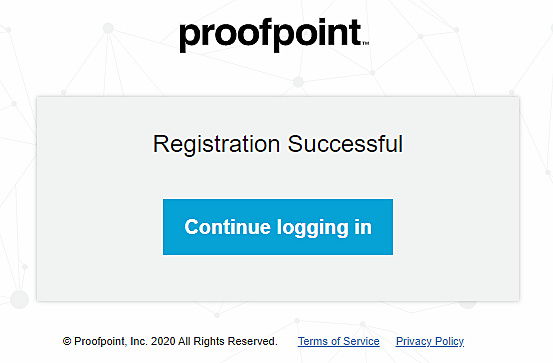Image resolution: width=553 pixels, height=363 pixels.
Task: Click the year 2020 in the footer
Action: click(x=163, y=341)
